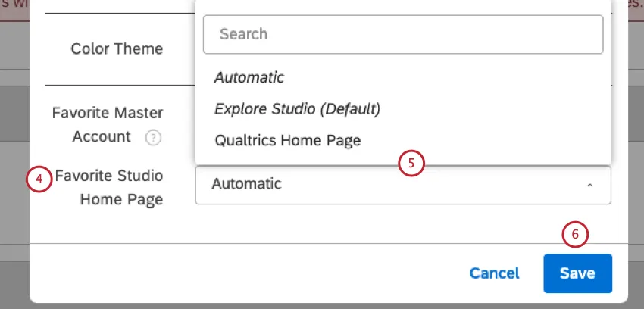Click the help icon beside Favorite Master Account
The height and width of the screenshot is (309, 644).
[154, 138]
